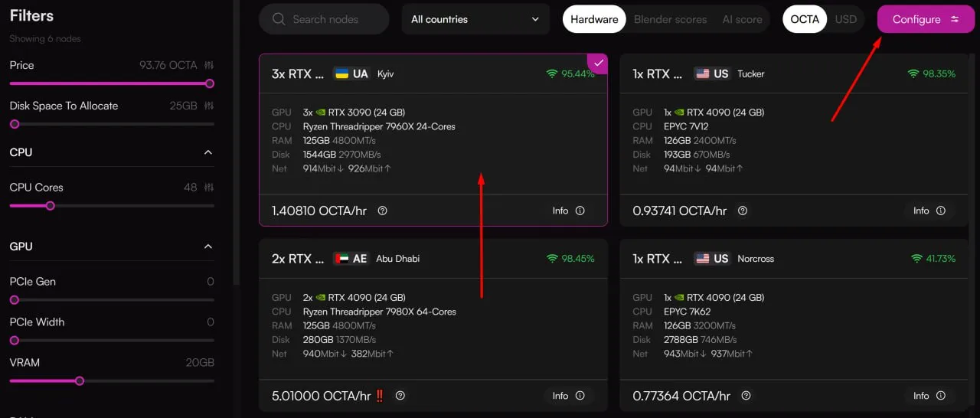
Task: Adjust the VRAM slider handle
Action: pos(80,380)
